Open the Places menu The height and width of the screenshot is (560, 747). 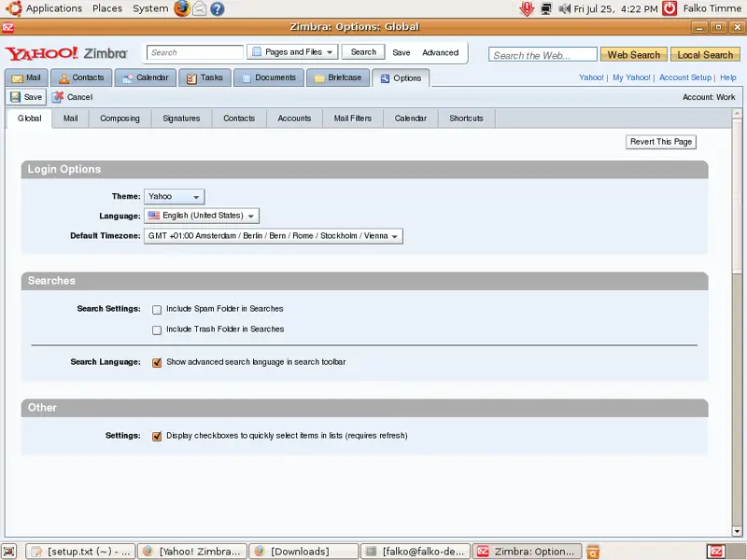(107, 8)
